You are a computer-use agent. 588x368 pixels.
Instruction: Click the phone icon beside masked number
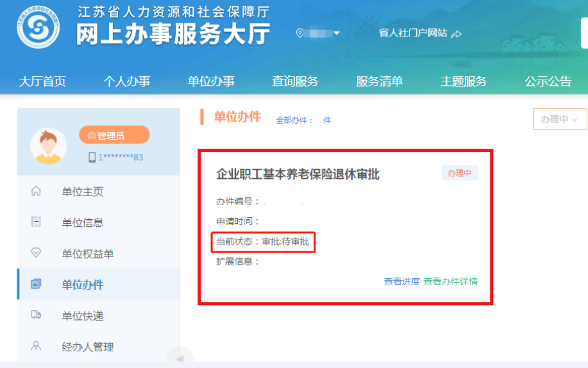(x=92, y=157)
